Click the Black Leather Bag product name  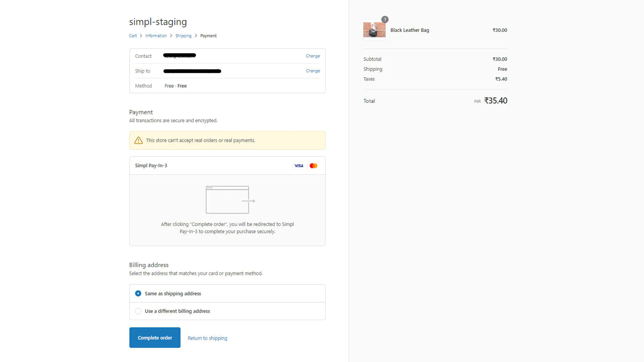(x=410, y=30)
